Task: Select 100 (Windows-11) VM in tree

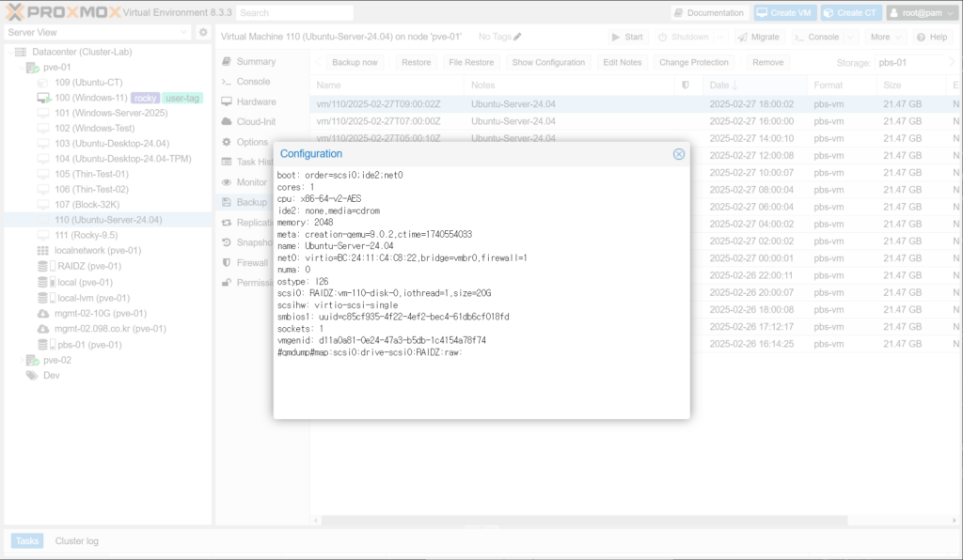Action: tap(90, 98)
